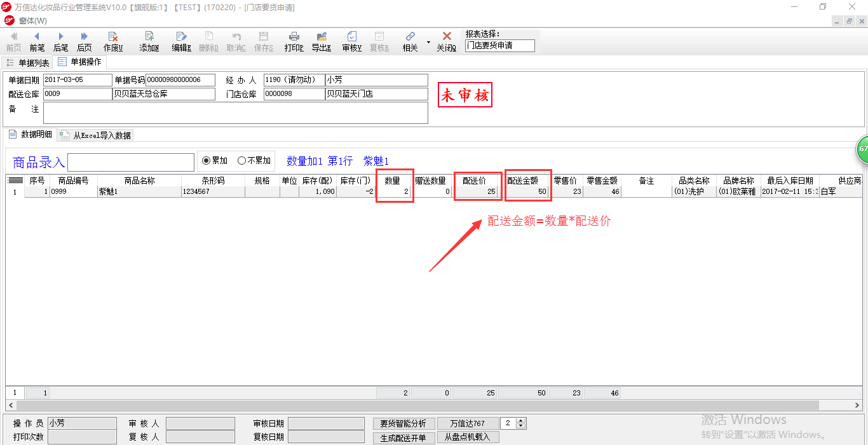Click the 备注 text area
The image size is (868, 445).
[x=236, y=113]
